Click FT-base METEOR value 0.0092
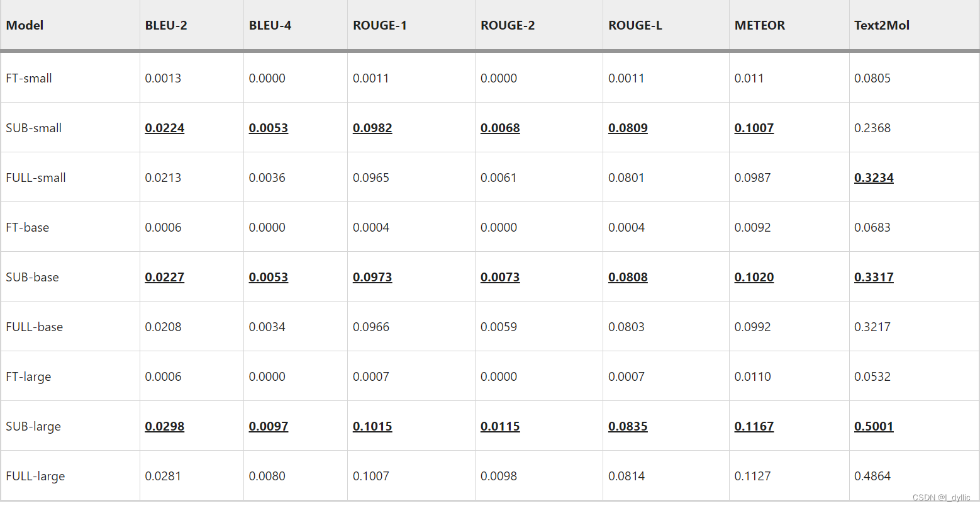This screenshot has height=508, width=980. point(752,227)
